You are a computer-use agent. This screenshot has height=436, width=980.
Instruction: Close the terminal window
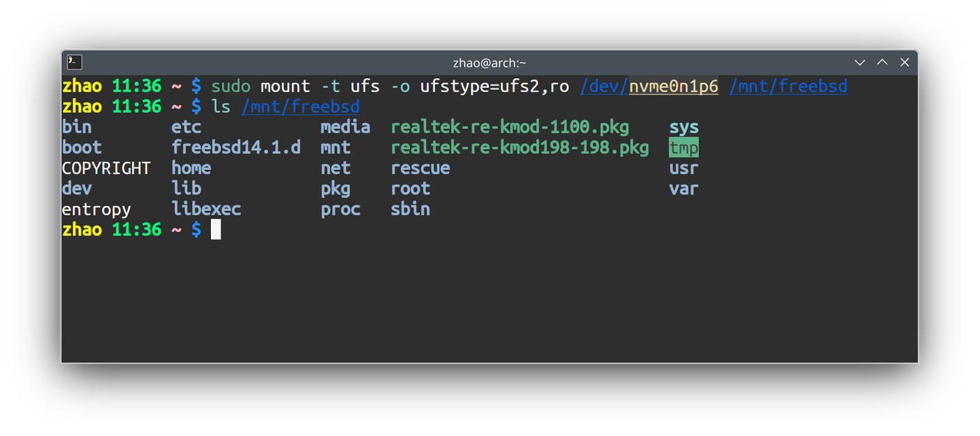[x=904, y=63]
